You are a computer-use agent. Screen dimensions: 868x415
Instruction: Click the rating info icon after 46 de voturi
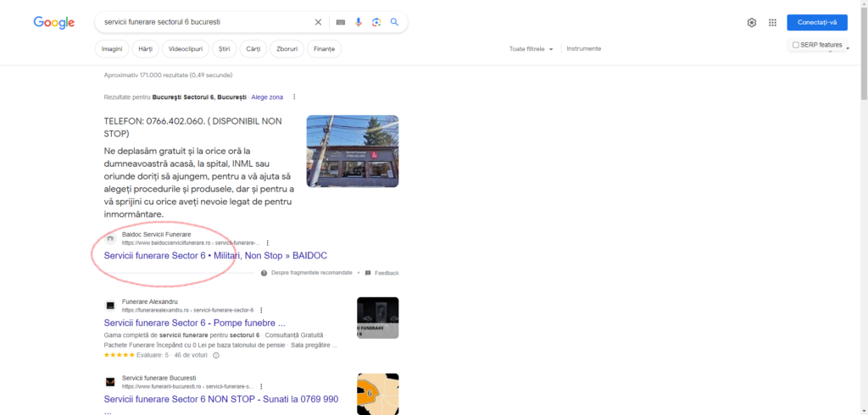click(x=216, y=355)
